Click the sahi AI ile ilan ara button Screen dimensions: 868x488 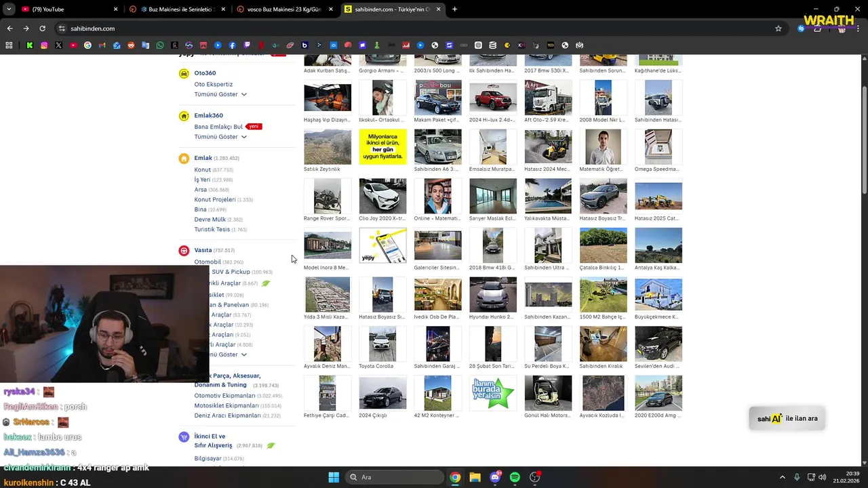pos(787,419)
